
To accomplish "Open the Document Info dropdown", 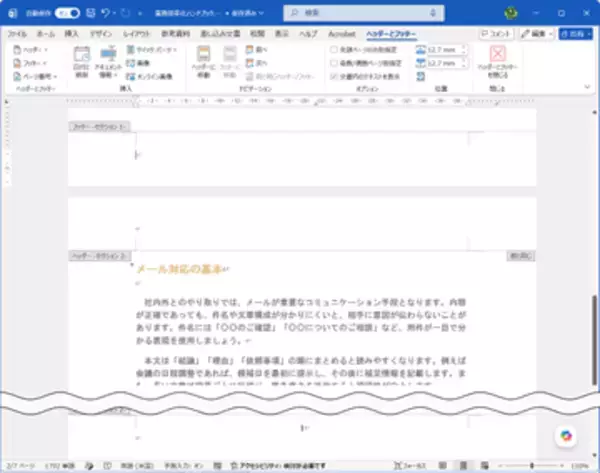I will click(108, 62).
